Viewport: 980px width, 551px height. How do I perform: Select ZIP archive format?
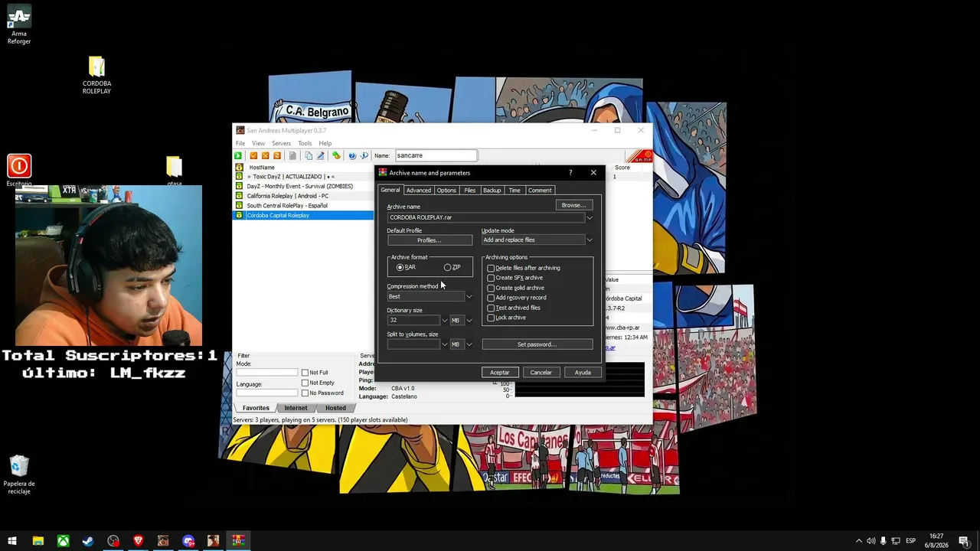click(452, 268)
